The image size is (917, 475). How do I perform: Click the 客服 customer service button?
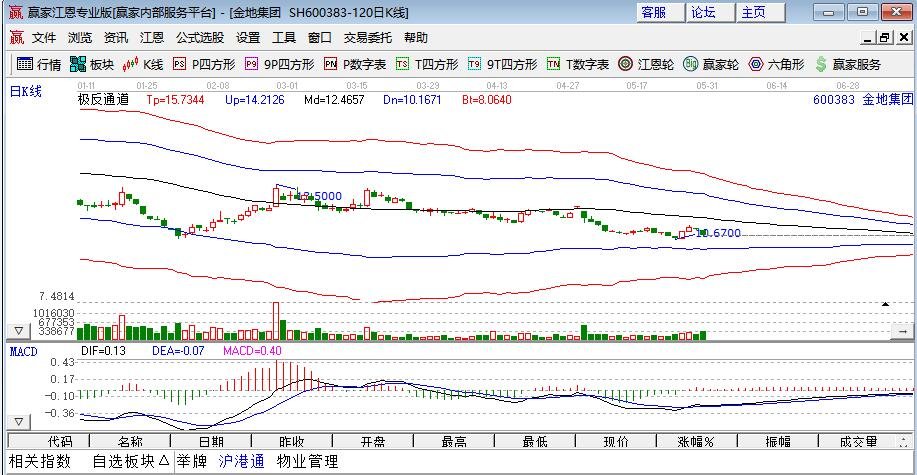point(660,12)
